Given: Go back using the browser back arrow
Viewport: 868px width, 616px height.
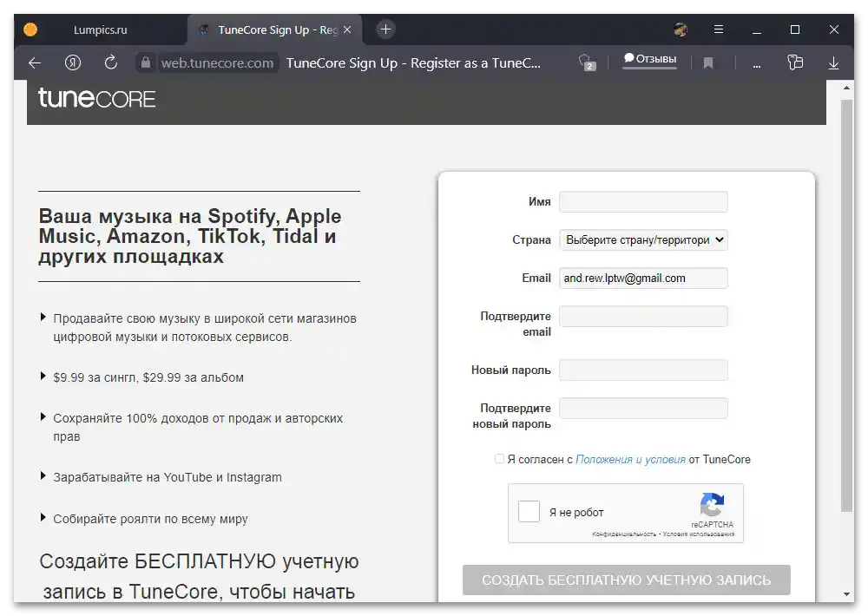Looking at the screenshot, I should pyautogui.click(x=35, y=63).
